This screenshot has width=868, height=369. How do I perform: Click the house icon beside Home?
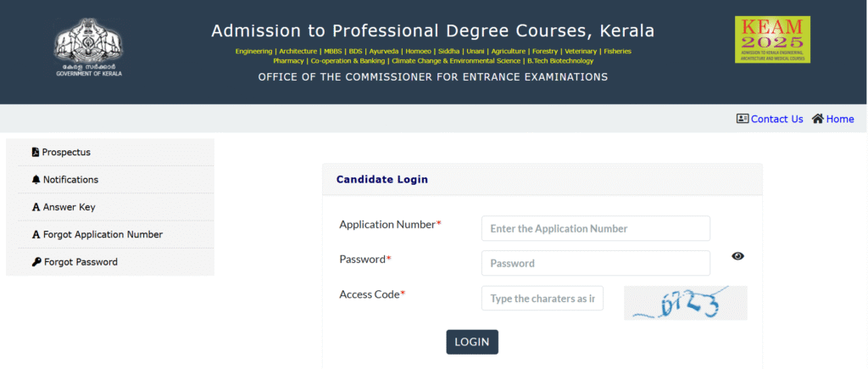pyautogui.click(x=818, y=119)
